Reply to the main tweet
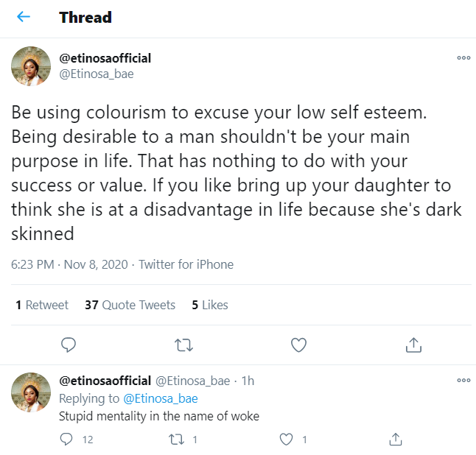The width and height of the screenshot is (476, 455). (69, 344)
